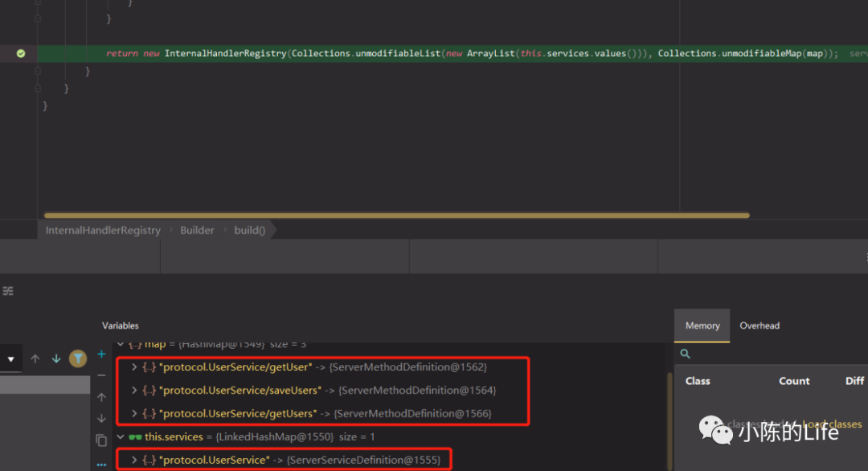Jump to the next frame with the blue down arrow
This screenshot has height=471, width=868.
[x=56, y=358]
